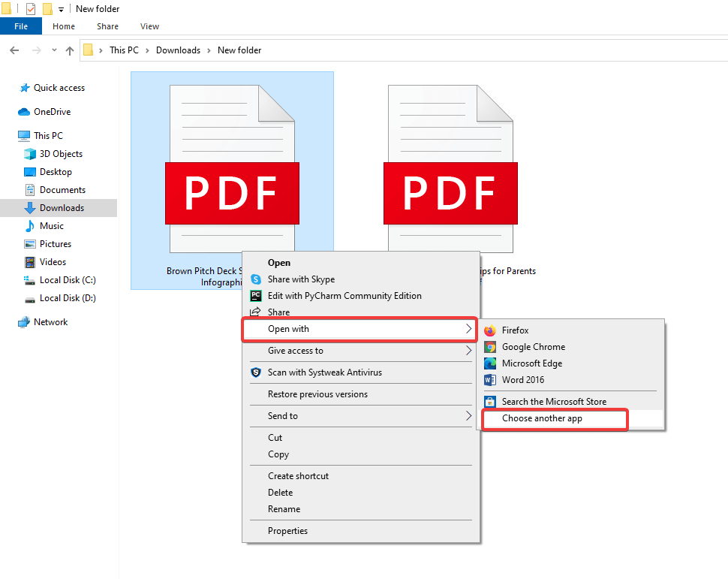Choose Google Chrome to open the PDF

[x=533, y=347]
